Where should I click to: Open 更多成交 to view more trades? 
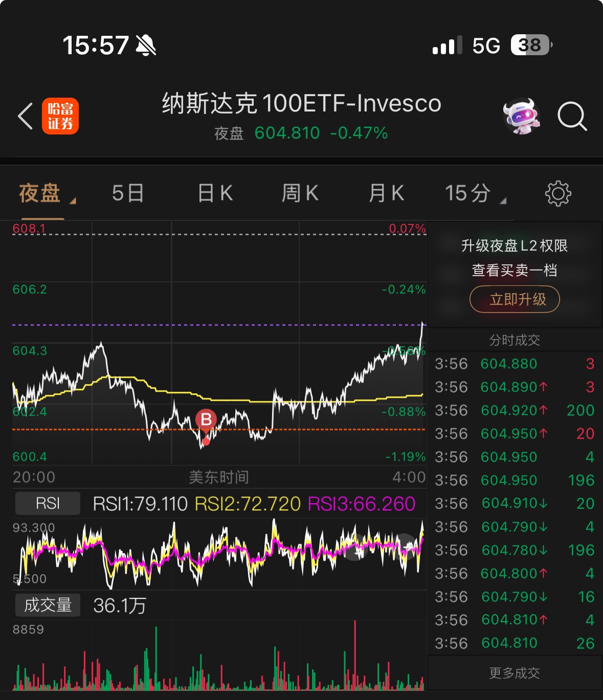[x=515, y=673]
